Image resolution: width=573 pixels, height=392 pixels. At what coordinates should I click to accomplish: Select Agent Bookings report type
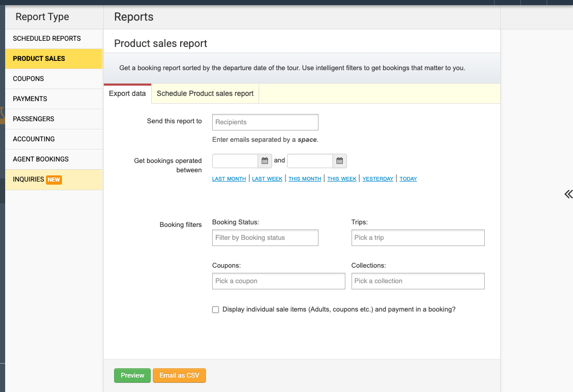tap(54, 159)
